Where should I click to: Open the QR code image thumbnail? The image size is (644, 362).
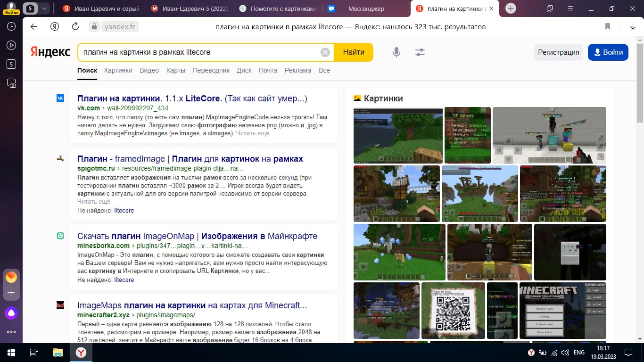pos(453,311)
